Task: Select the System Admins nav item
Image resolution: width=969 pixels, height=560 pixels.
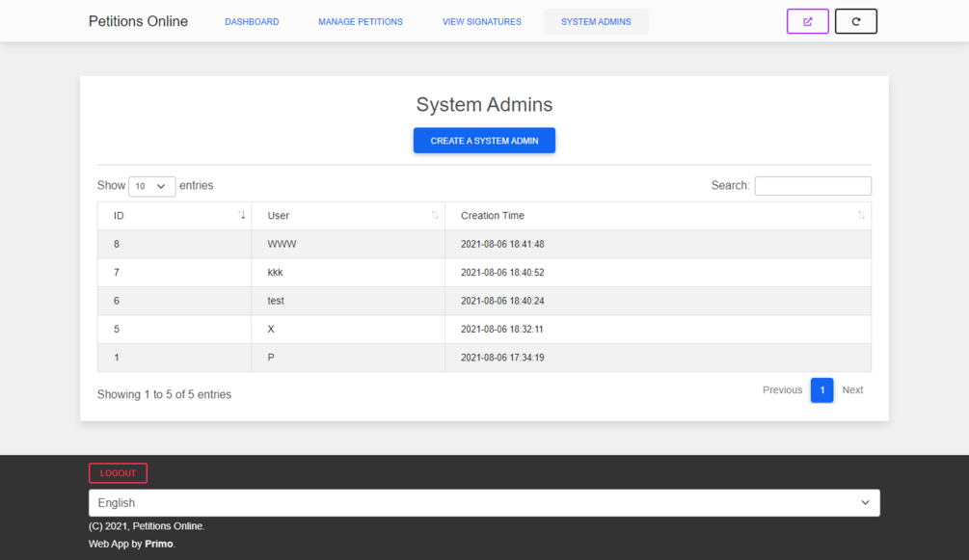Action: 596,21
